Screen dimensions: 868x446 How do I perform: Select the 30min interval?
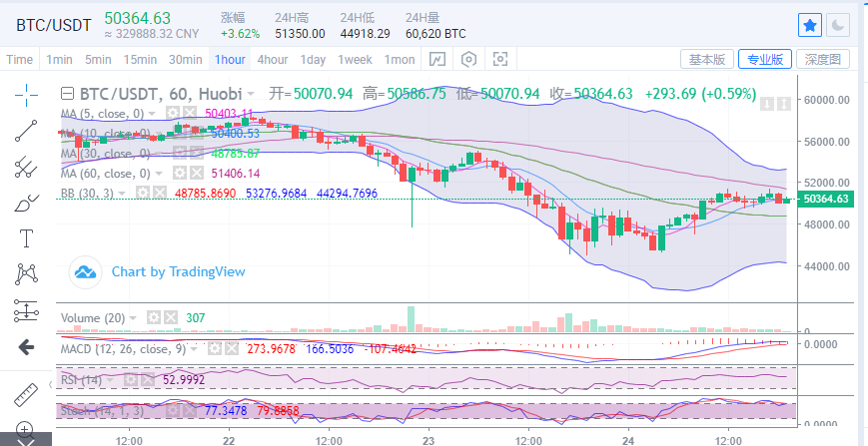(185, 59)
